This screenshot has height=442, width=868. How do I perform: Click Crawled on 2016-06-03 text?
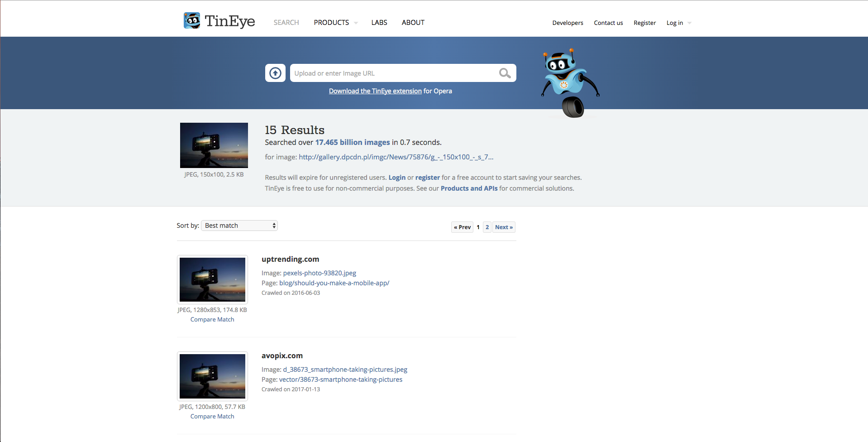click(291, 293)
